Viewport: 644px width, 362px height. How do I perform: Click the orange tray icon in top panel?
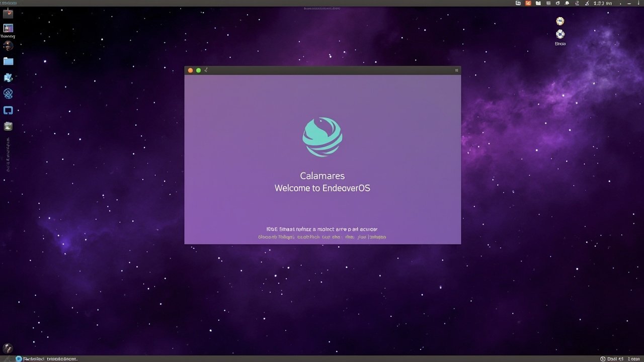tap(528, 3)
